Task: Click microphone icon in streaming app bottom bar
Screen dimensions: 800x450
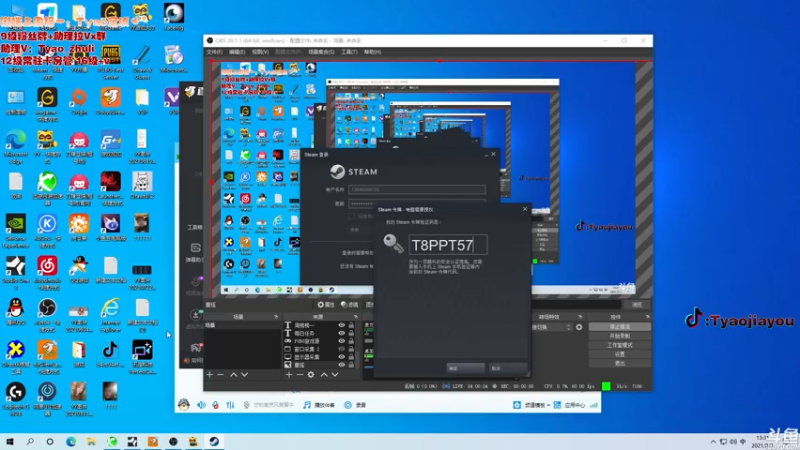Action: (216, 405)
